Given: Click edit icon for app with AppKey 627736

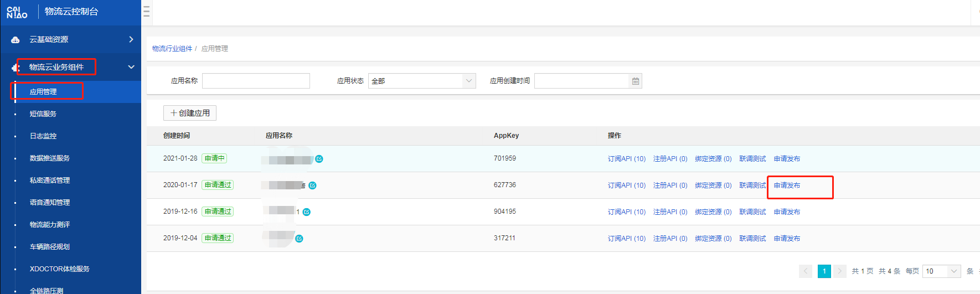Looking at the screenshot, I should pos(313,185).
